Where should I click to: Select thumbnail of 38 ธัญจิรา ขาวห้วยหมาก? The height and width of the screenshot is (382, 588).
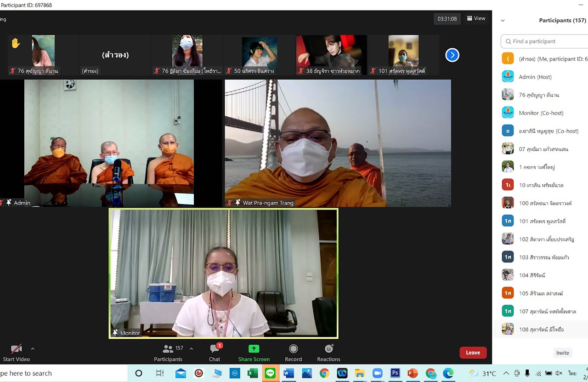pos(332,55)
